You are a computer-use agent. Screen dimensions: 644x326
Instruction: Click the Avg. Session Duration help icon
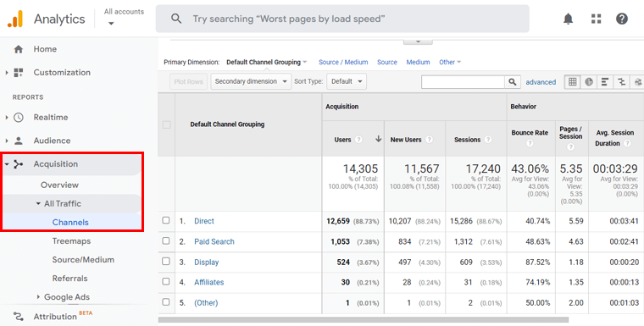(627, 143)
